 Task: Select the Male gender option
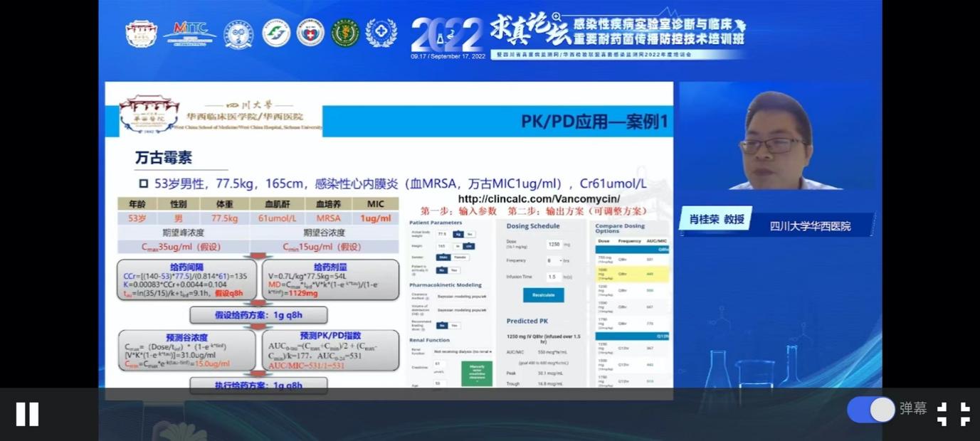[443, 257]
